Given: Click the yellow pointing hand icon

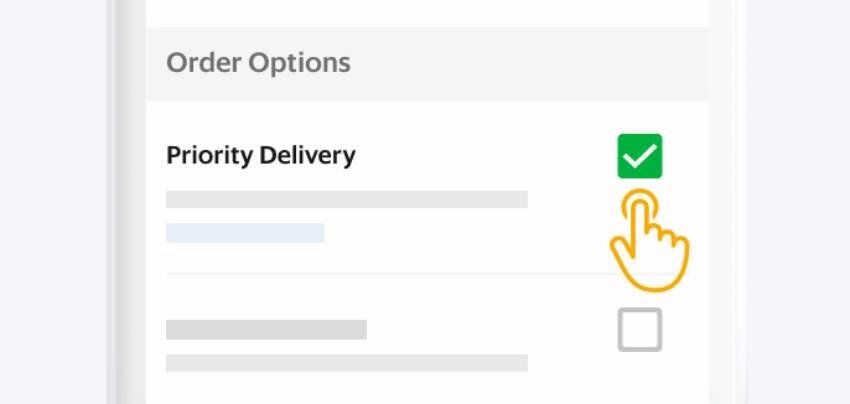Looking at the screenshot, I should (649, 240).
